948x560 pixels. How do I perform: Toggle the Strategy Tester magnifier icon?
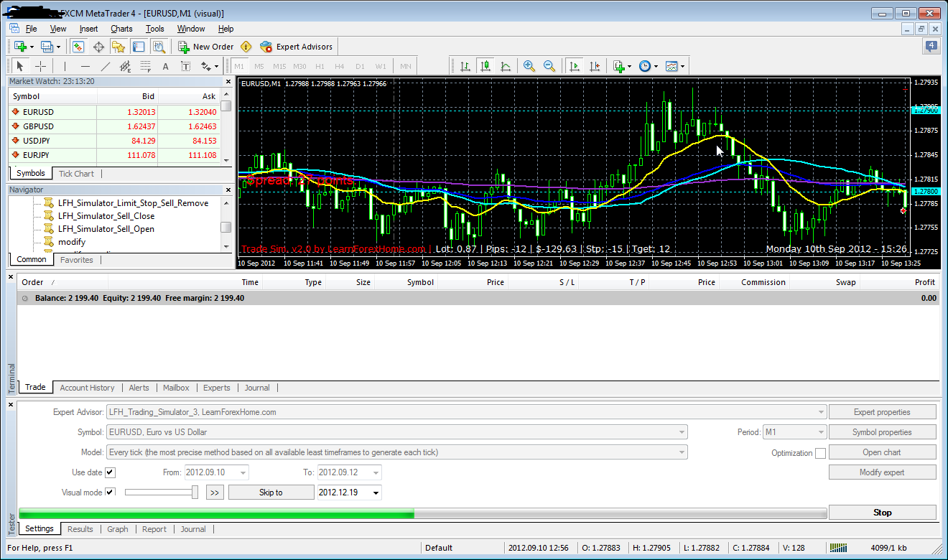(159, 47)
